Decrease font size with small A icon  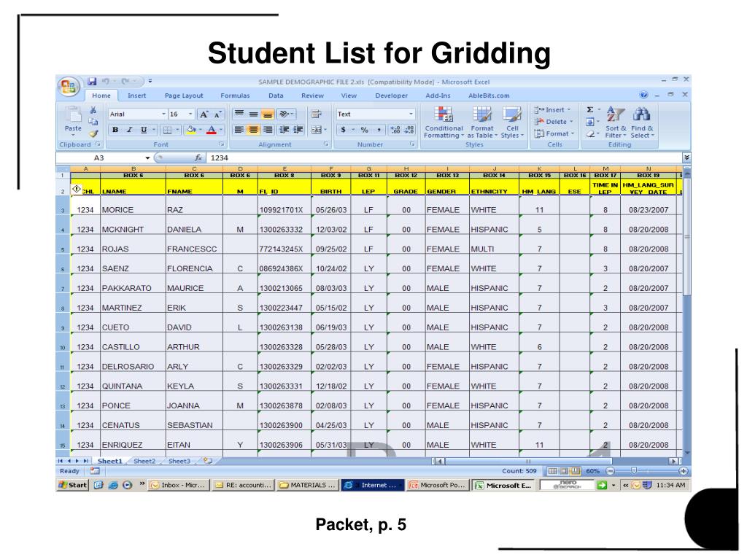217,114
